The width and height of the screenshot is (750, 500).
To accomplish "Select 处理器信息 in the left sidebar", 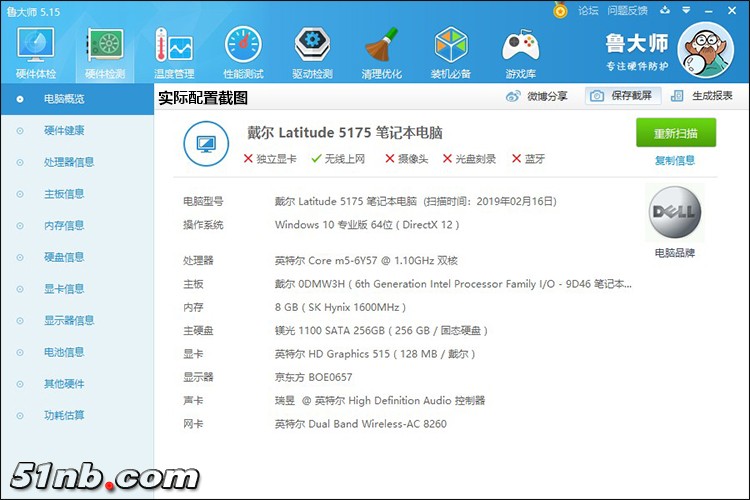I will [x=69, y=162].
